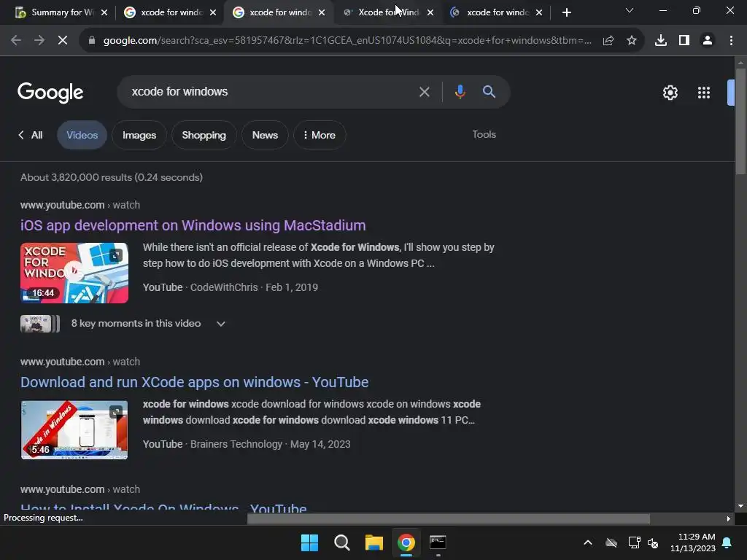
Task: Click the onedrive cloud tray icon
Action: point(611,542)
